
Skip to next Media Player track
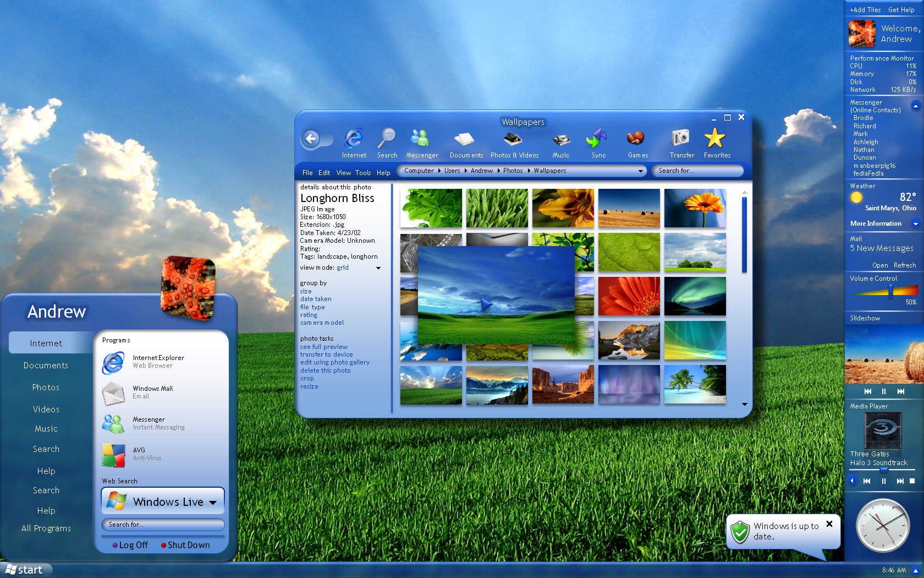900,481
